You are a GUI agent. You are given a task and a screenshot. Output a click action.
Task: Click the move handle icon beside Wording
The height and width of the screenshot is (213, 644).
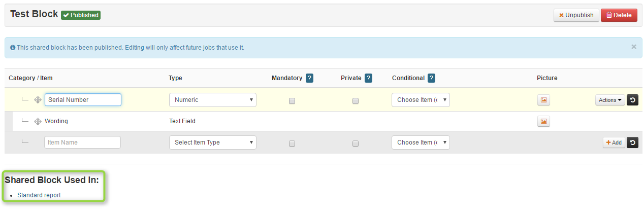pyautogui.click(x=38, y=121)
